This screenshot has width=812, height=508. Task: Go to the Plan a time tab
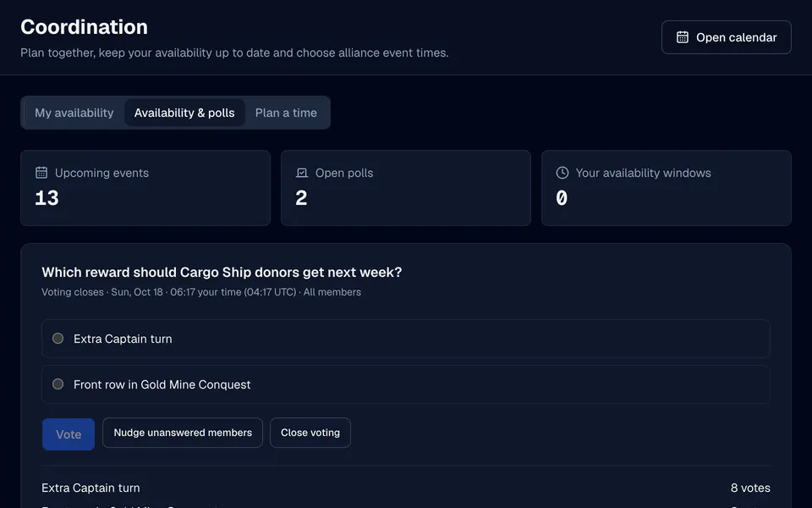click(286, 113)
